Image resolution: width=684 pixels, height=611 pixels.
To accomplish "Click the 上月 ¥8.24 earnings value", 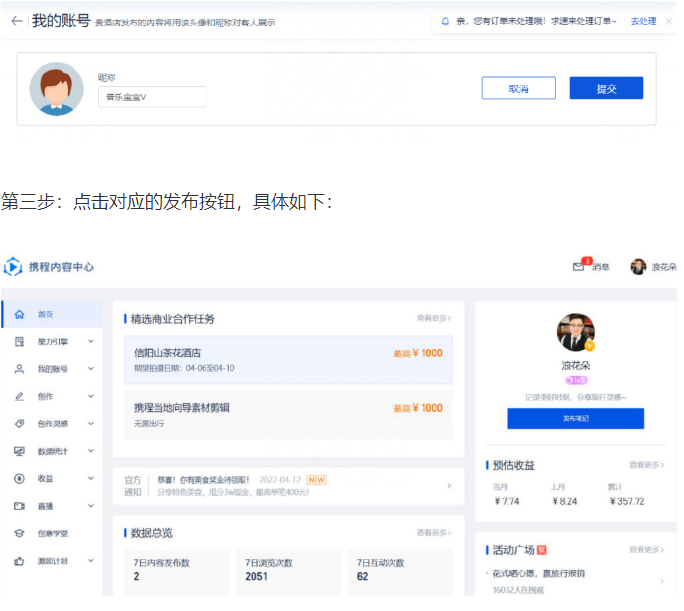I will tap(564, 501).
